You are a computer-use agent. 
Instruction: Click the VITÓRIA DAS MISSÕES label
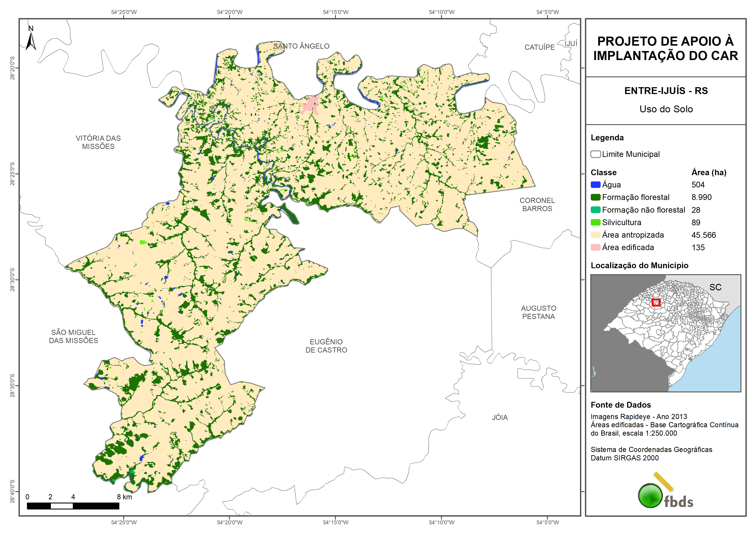98,142
